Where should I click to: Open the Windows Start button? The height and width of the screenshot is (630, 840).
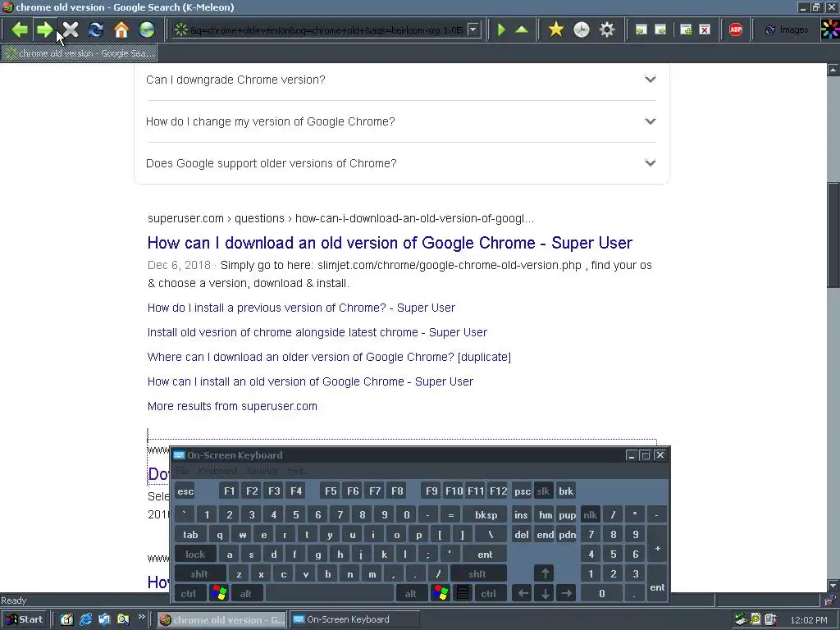[x=24, y=619]
